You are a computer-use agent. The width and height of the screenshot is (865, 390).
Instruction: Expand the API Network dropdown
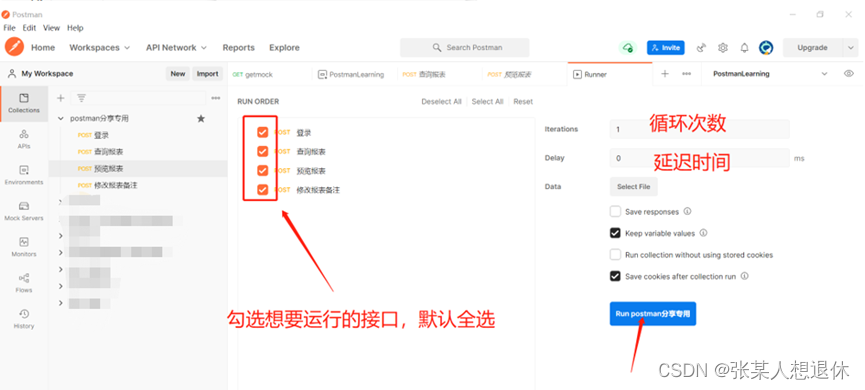[176, 48]
